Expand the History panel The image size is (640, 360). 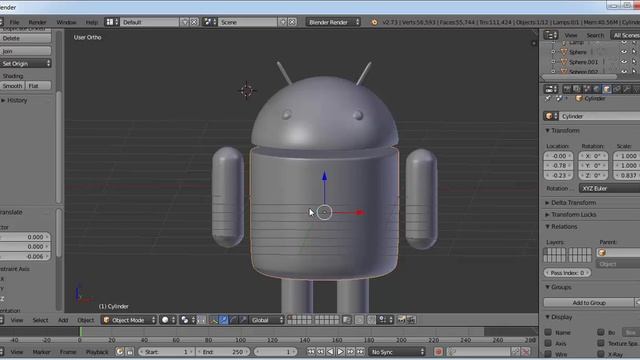pos(14,100)
